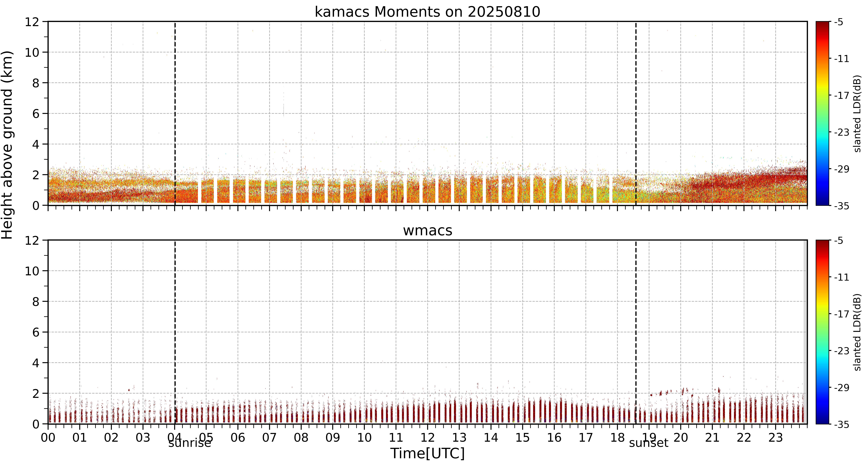
Task: Click the "-35" tick label on the kamacs colorbar
Action: pos(842,206)
